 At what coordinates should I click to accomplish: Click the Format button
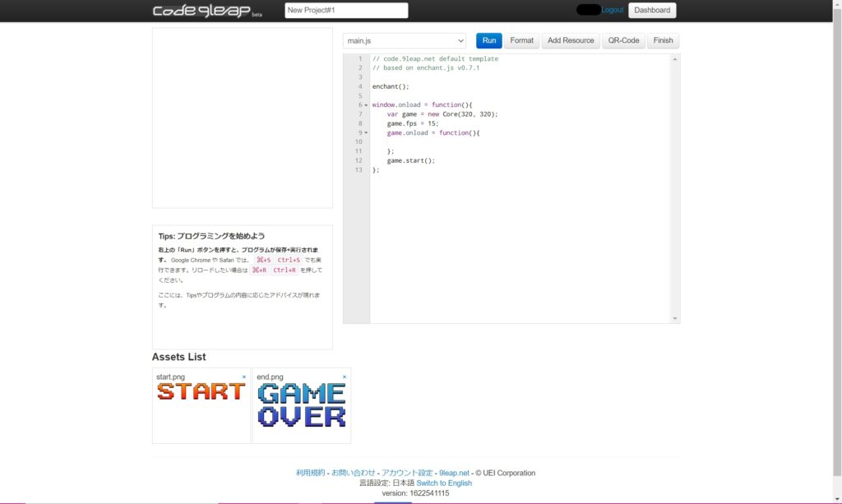[x=521, y=40]
